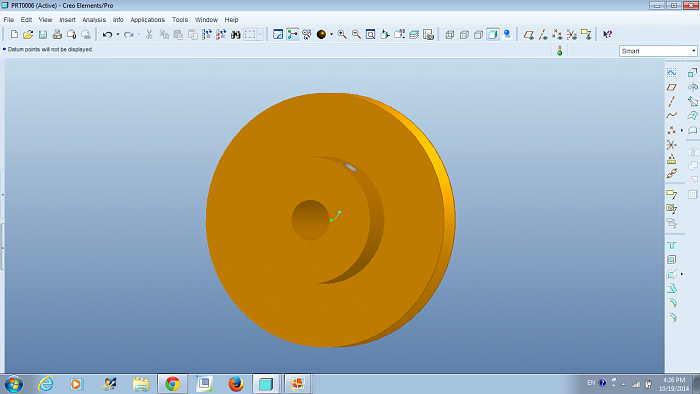This screenshot has height=394, width=700.
Task: Click the Reorient view icon
Action: tap(385, 34)
